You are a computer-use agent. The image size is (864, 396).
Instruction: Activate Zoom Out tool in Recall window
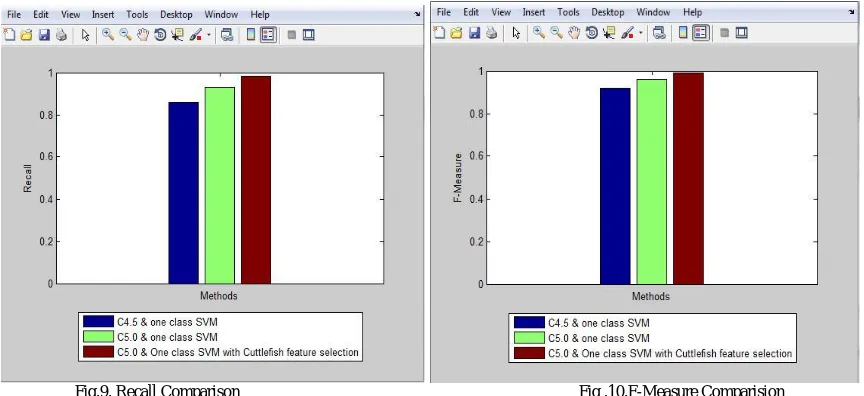click(126, 35)
